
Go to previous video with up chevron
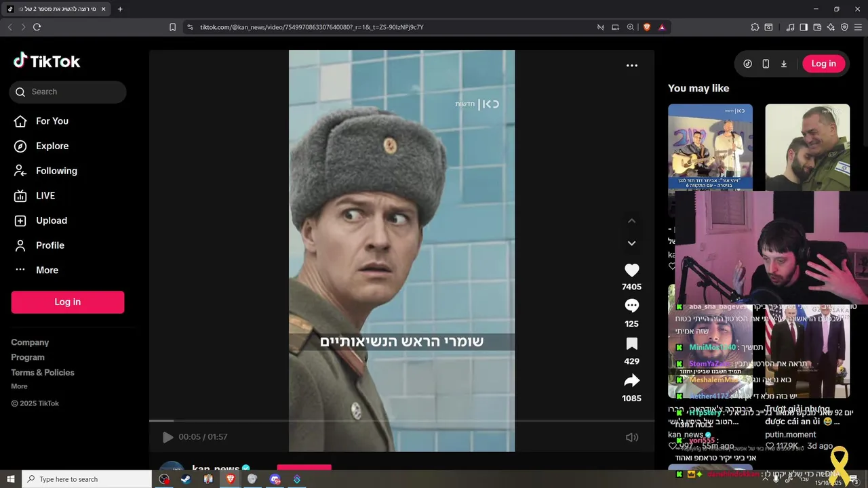click(x=632, y=221)
